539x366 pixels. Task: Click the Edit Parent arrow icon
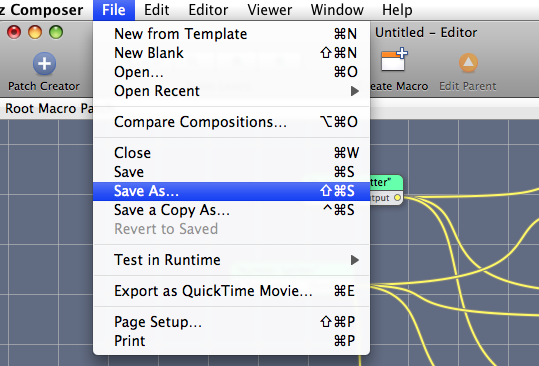tap(468, 63)
